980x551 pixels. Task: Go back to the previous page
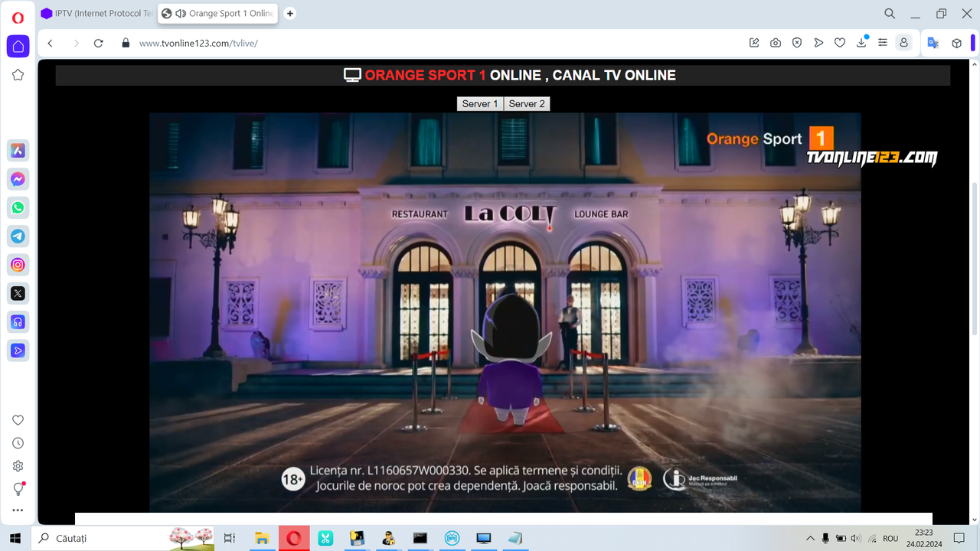[x=51, y=43]
